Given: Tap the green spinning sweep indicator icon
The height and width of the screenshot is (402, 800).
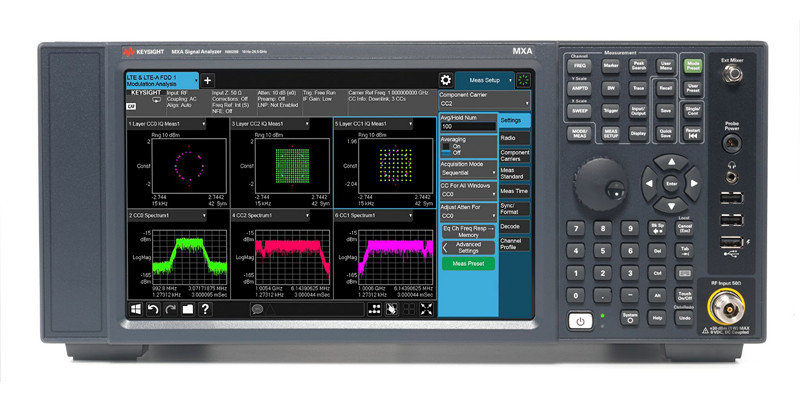Looking at the screenshot, I should coord(523,80).
